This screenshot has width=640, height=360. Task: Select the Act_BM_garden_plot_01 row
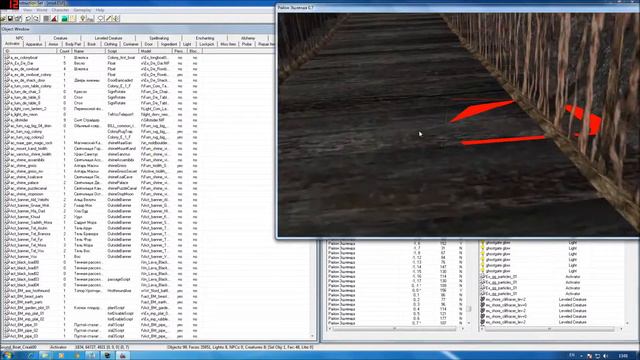[x=102, y=308]
